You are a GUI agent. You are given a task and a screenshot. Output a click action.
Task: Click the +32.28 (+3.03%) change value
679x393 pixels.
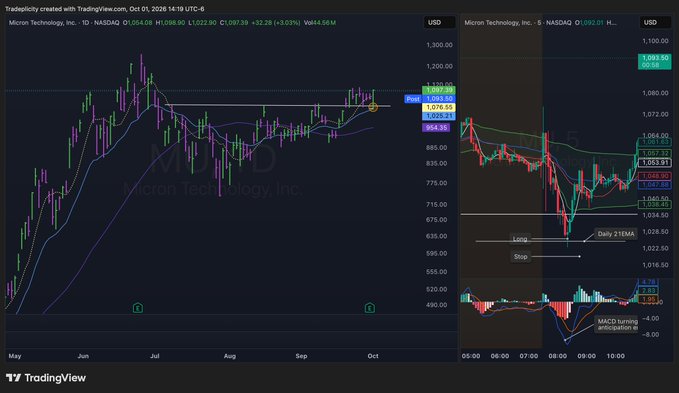coord(276,23)
